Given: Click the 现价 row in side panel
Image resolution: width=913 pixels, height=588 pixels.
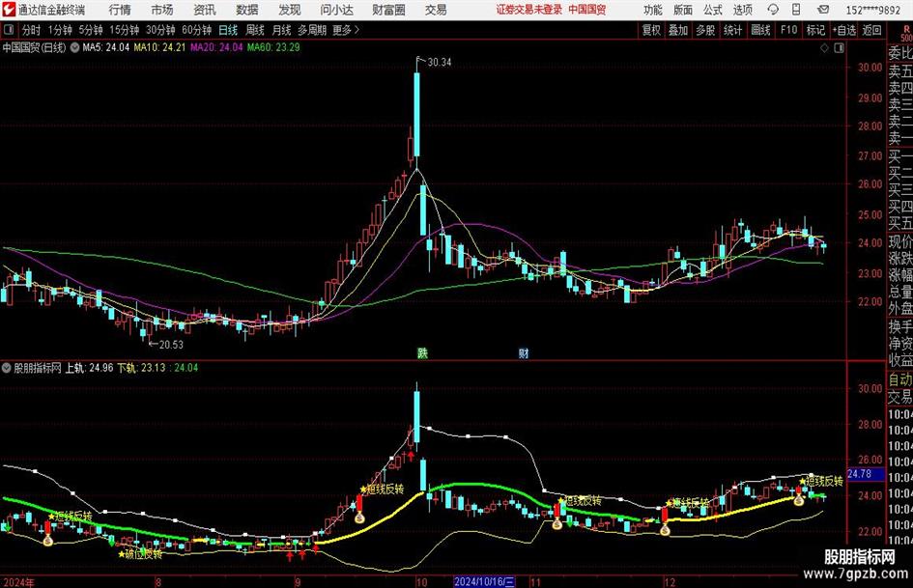Looking at the screenshot, I should [900, 241].
